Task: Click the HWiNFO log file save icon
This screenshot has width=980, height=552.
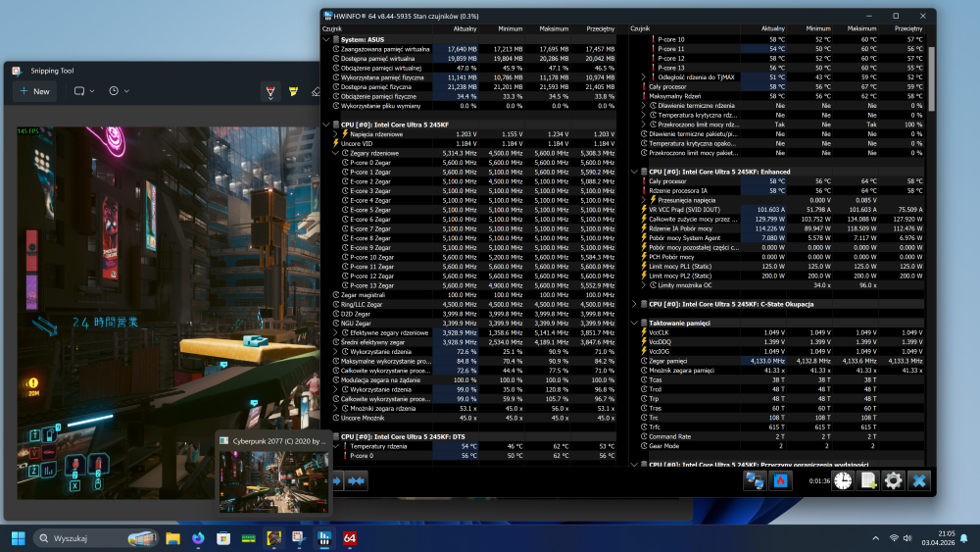Action: tap(868, 480)
